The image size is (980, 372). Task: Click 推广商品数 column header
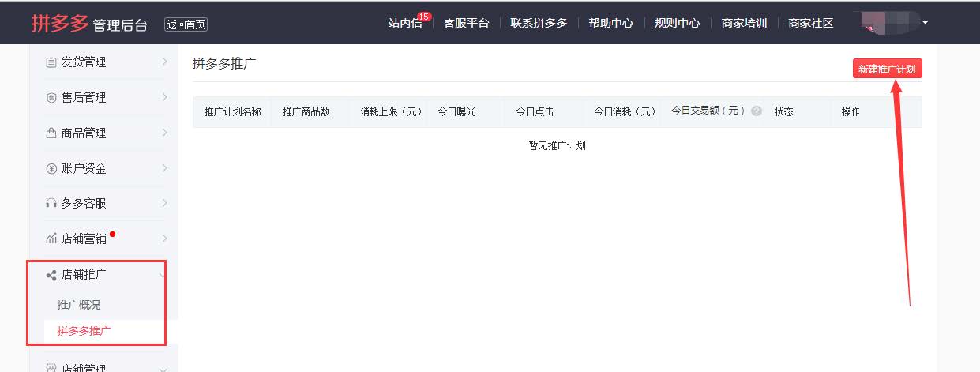click(x=306, y=111)
